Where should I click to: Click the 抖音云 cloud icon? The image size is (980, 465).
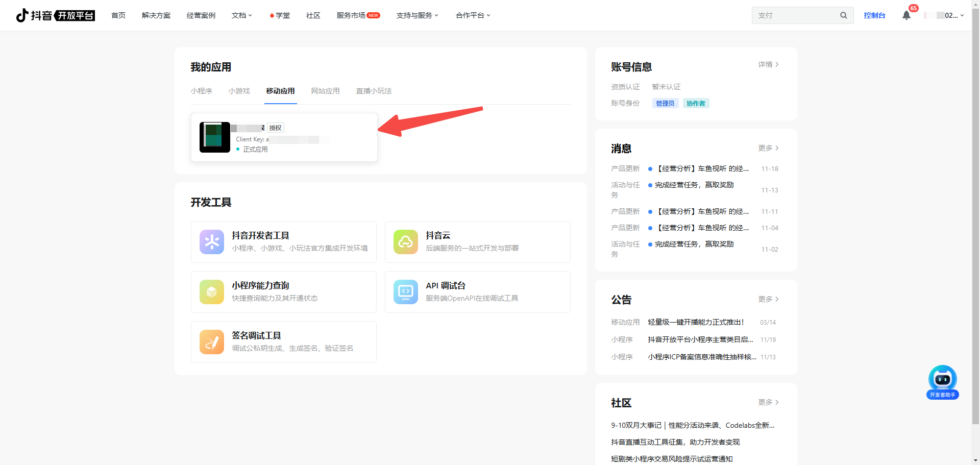[x=406, y=242]
